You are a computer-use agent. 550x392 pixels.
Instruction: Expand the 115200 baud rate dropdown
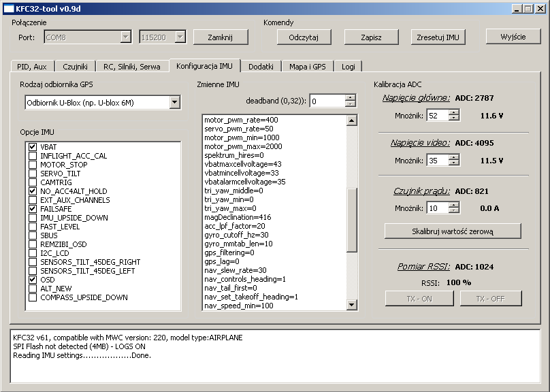pos(180,37)
